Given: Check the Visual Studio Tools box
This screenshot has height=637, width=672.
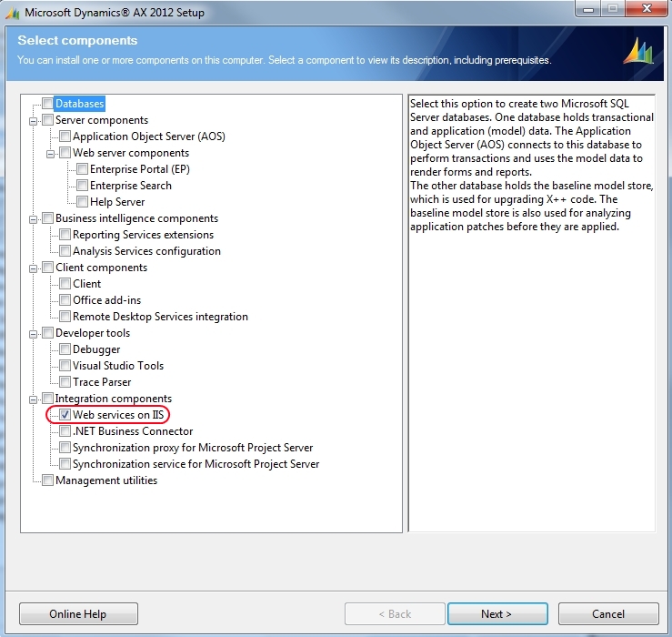Looking at the screenshot, I should (65, 366).
